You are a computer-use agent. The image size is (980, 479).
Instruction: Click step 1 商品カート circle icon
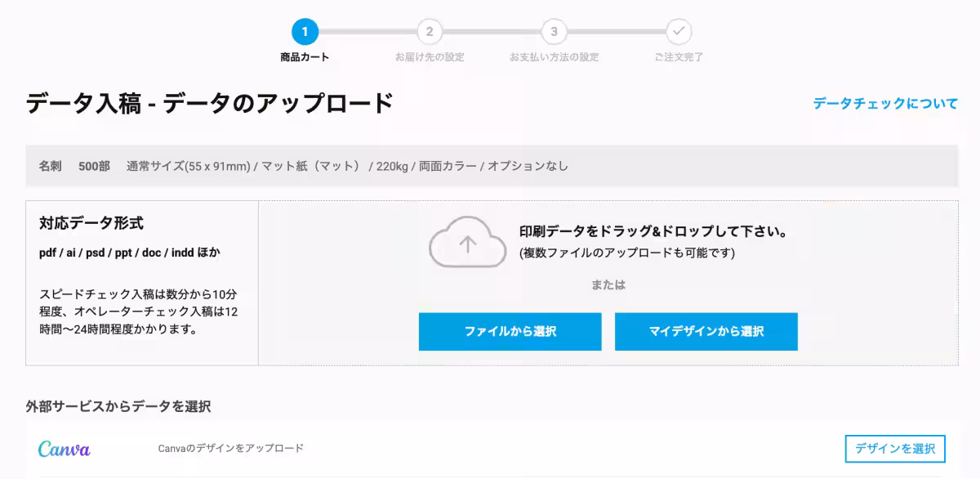pos(305,33)
